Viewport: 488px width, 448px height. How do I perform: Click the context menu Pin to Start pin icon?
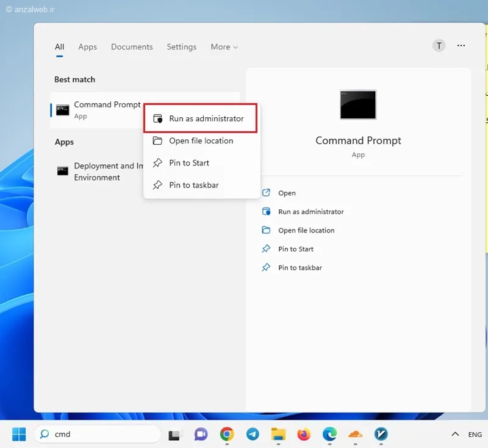tap(157, 163)
